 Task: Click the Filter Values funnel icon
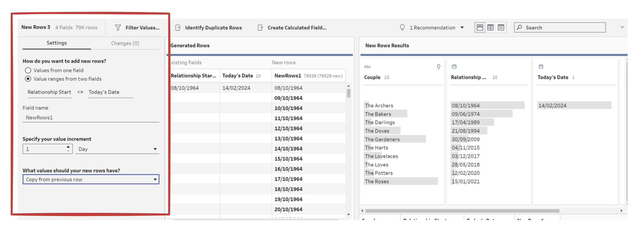(118, 28)
